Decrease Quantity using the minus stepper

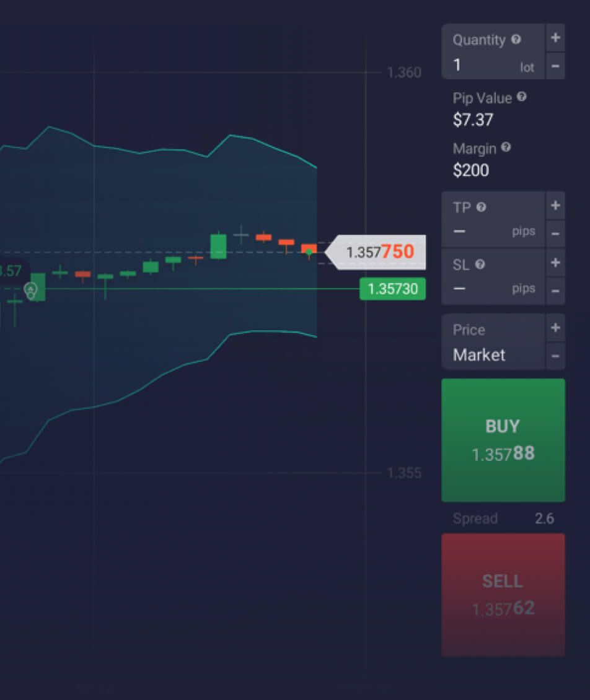tap(556, 66)
